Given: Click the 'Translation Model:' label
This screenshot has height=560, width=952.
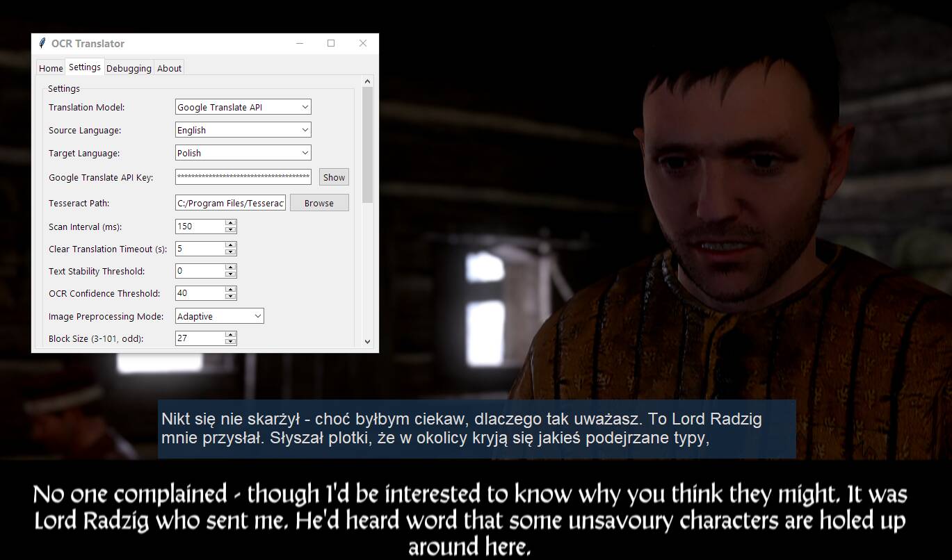Looking at the screenshot, I should point(86,107).
